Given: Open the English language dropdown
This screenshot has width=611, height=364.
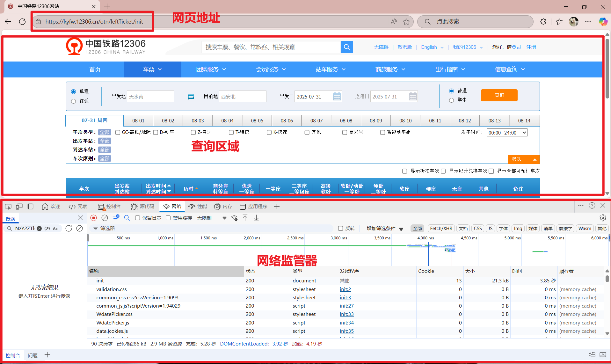Looking at the screenshot, I should pyautogui.click(x=433, y=47).
